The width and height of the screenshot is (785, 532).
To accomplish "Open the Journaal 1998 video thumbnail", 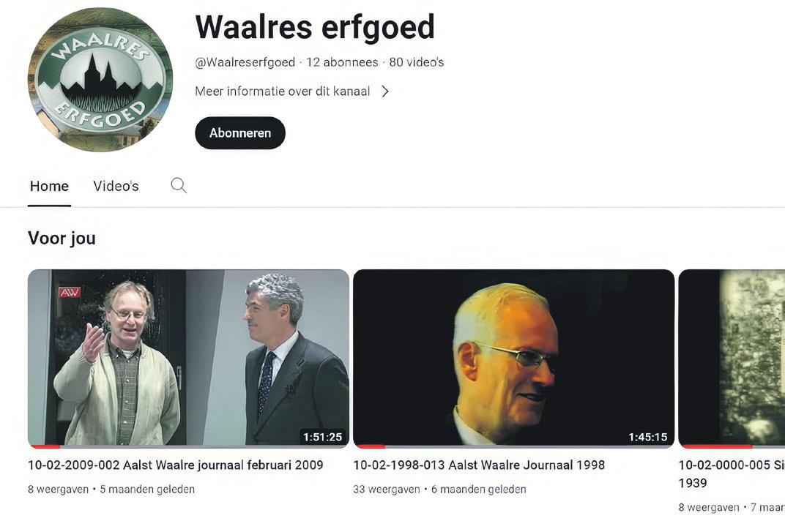I will click(513, 358).
